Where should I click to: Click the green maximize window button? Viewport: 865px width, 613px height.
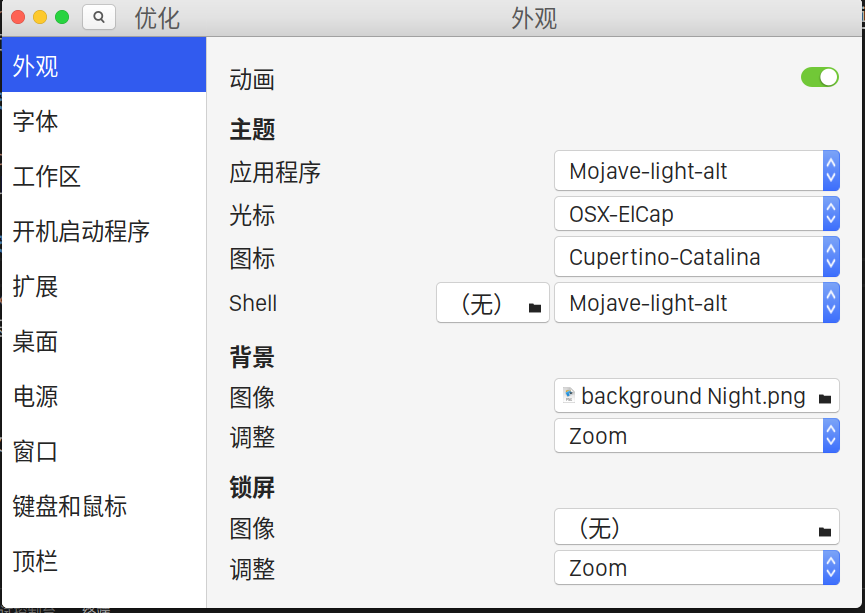pos(62,17)
